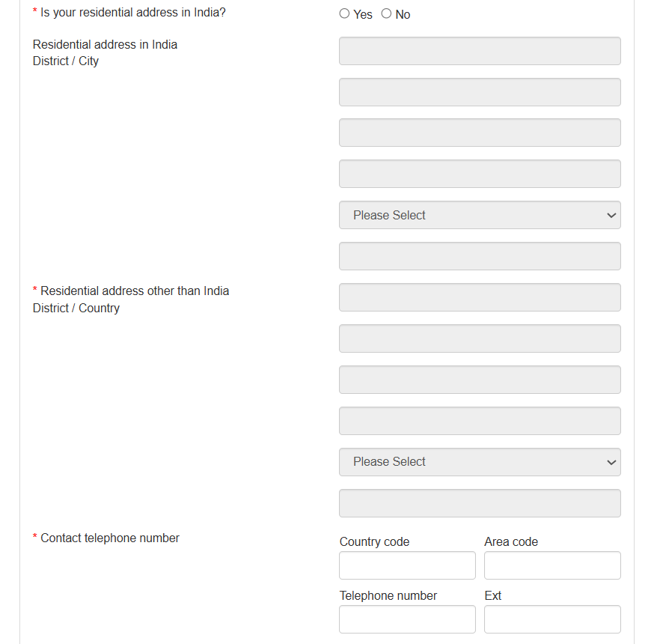Click third address line field for address outside India
Viewport: 657px width, 644px height.
(x=480, y=380)
